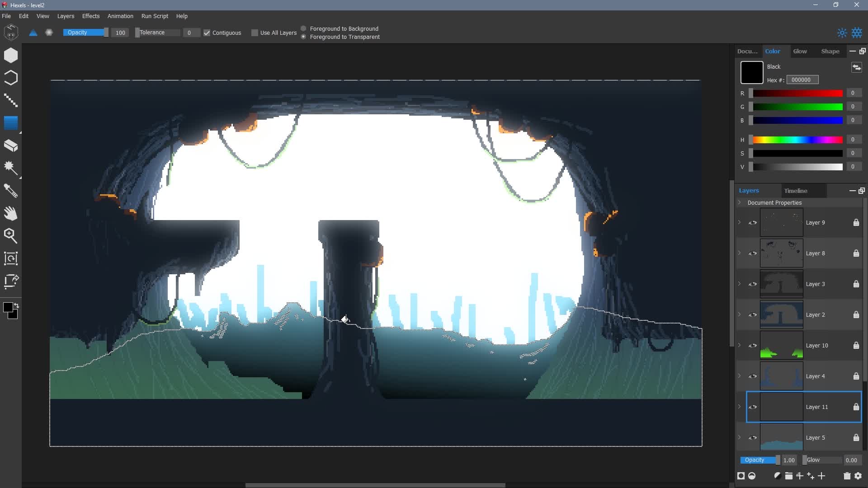Viewport: 868px width, 488px height.
Task: Uncheck the Contiguous checkbox
Action: coord(207,33)
